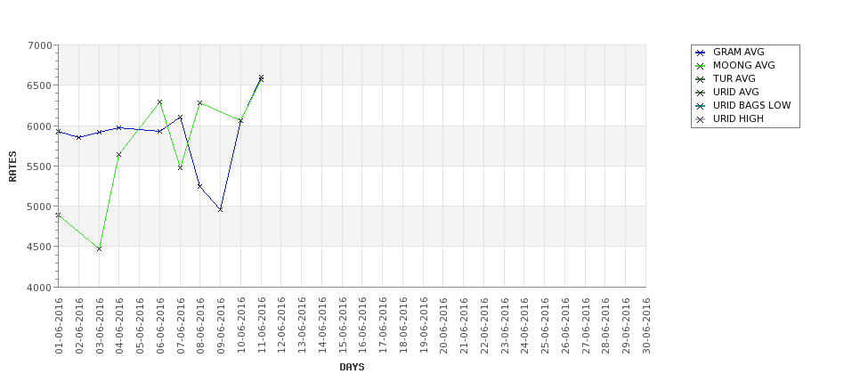Click the URID BAGS LOW legend entry
The image size is (868, 382).
coord(742,105)
